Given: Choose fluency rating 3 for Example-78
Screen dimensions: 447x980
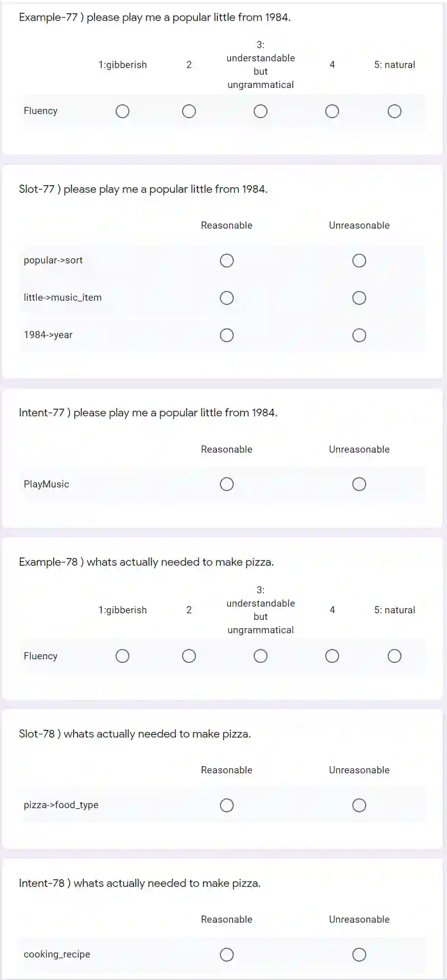Looking at the screenshot, I should coord(260,656).
